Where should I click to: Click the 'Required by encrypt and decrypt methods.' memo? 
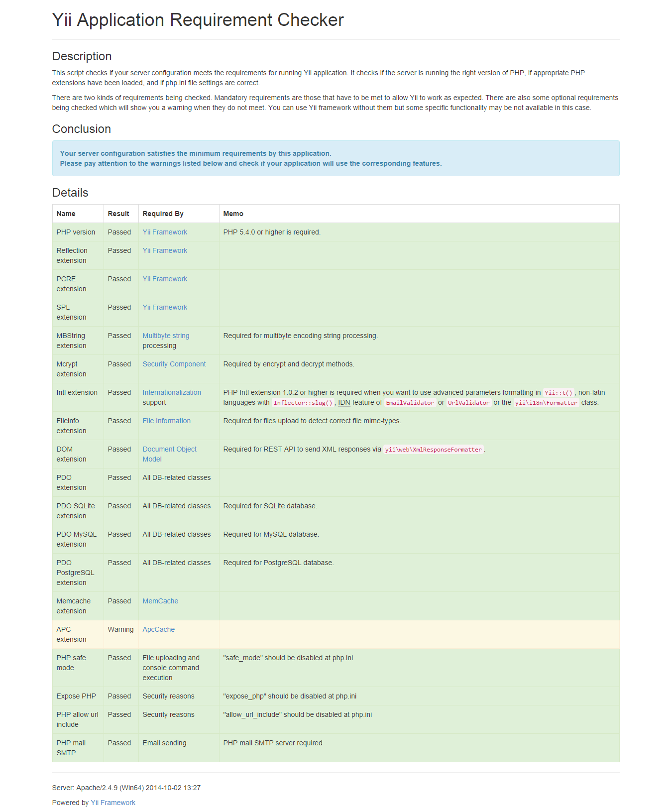coord(289,364)
